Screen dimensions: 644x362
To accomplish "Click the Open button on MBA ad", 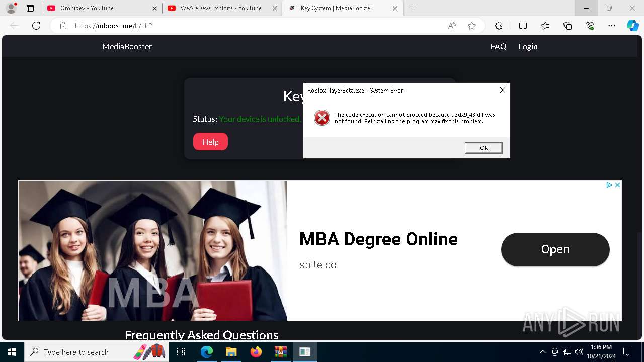I will pos(555,249).
